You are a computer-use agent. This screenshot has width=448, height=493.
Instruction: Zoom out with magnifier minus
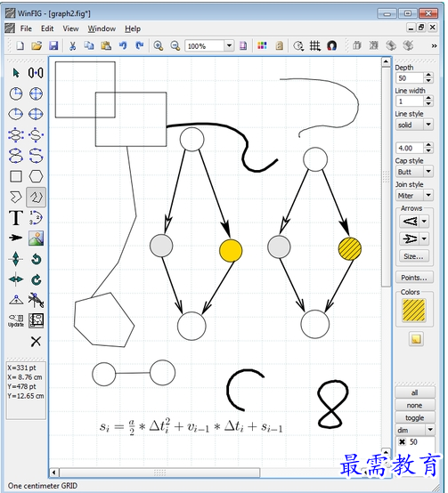[x=175, y=46]
